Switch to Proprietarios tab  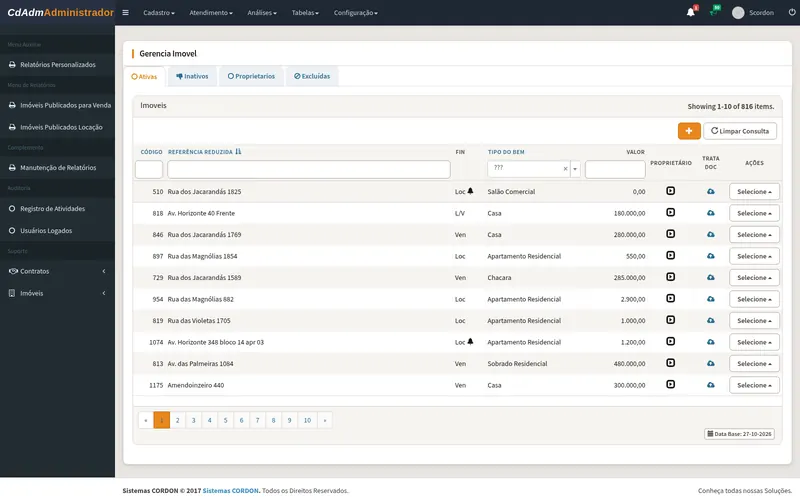point(251,76)
